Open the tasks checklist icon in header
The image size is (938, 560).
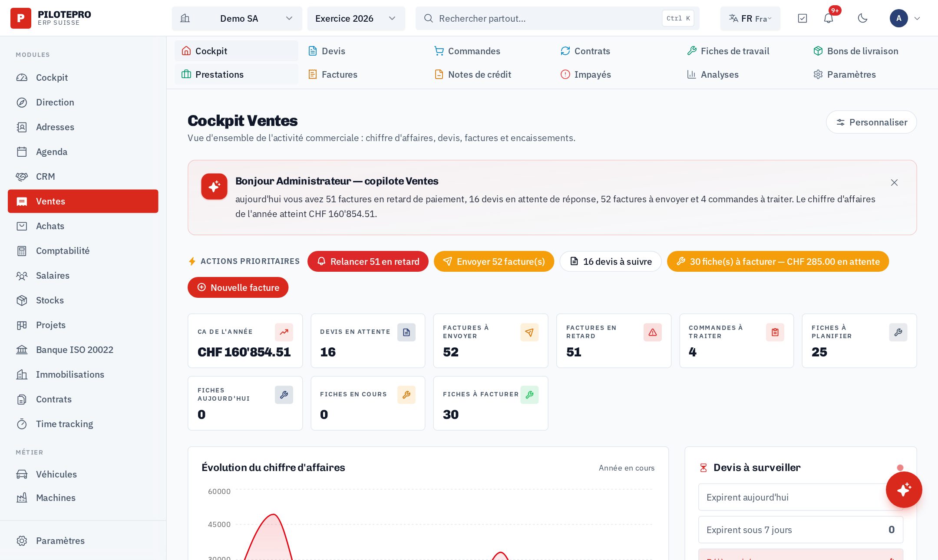click(x=803, y=18)
